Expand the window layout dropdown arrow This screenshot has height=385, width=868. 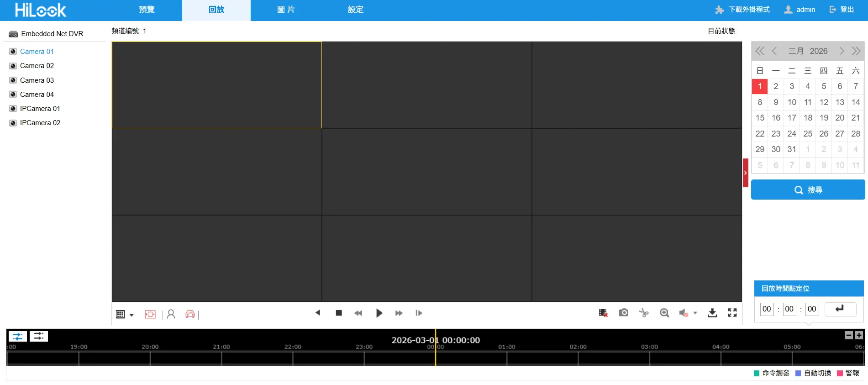(x=132, y=315)
